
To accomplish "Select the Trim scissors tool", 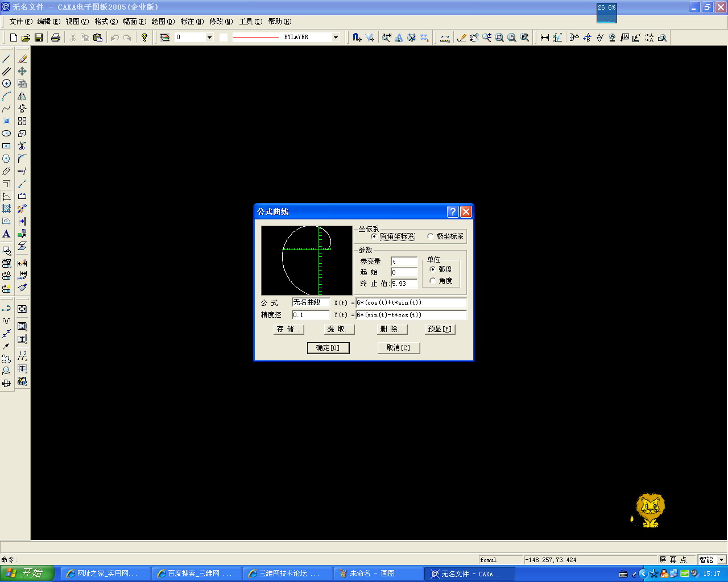I will pos(22,146).
